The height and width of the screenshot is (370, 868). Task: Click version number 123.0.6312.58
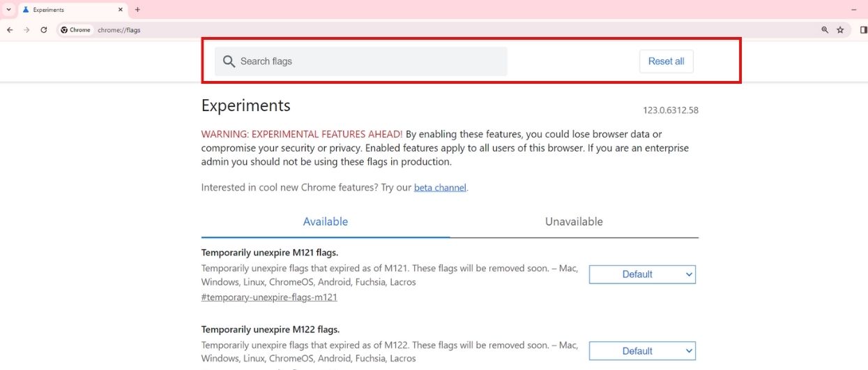click(x=671, y=110)
